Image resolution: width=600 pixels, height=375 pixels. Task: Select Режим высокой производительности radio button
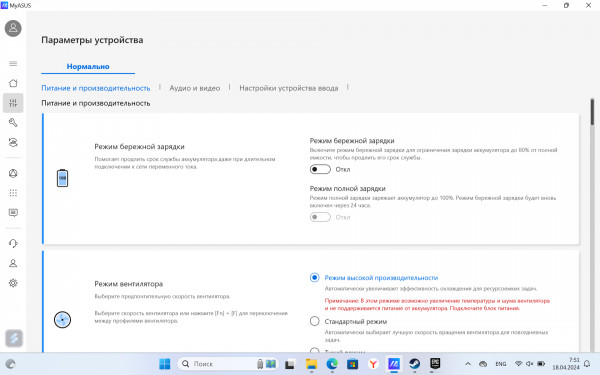(315, 277)
